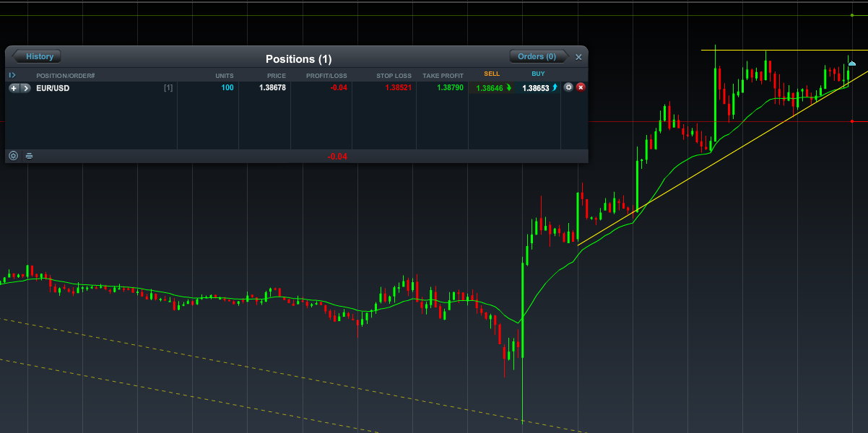
Task: Open the History view
Action: point(38,56)
